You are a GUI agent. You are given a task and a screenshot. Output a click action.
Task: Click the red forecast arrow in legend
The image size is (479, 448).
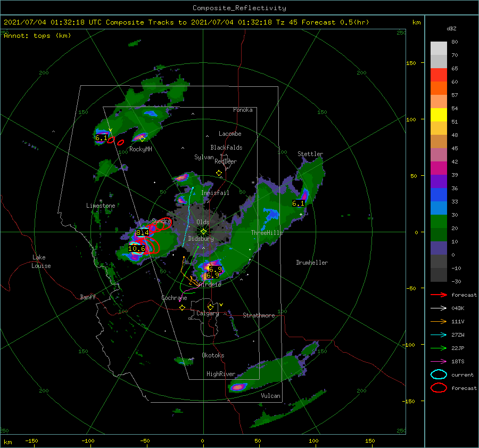pos(439,295)
